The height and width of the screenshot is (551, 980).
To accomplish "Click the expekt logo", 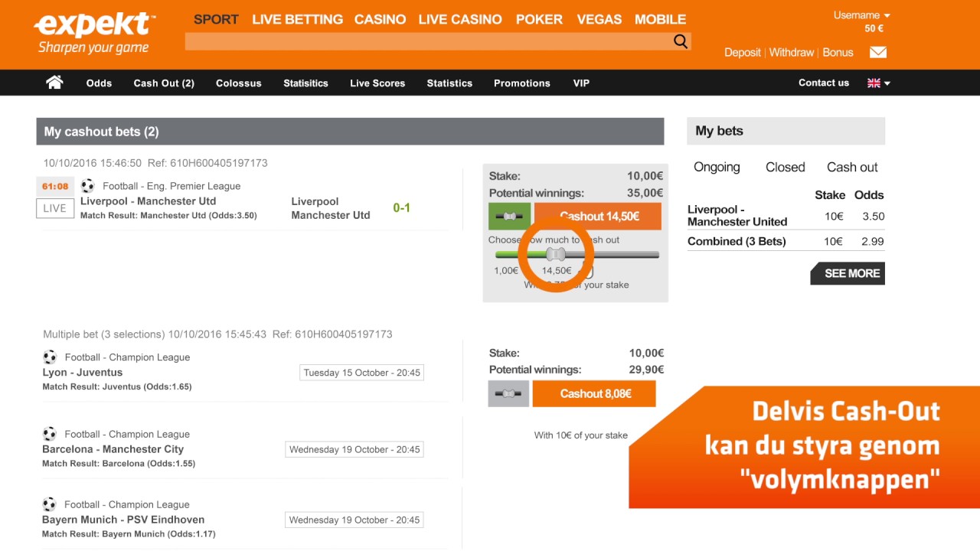I will pyautogui.click(x=95, y=34).
